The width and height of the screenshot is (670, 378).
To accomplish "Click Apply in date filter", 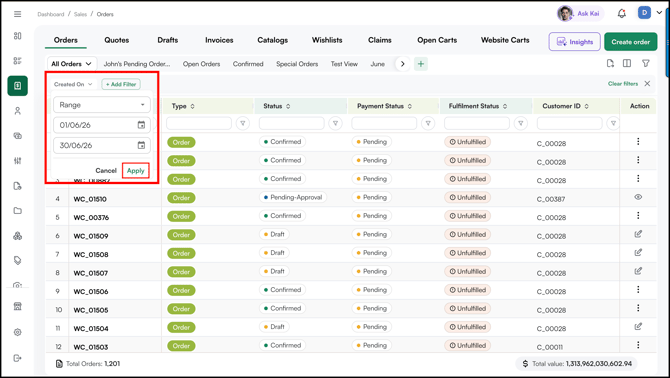I will coord(135,171).
